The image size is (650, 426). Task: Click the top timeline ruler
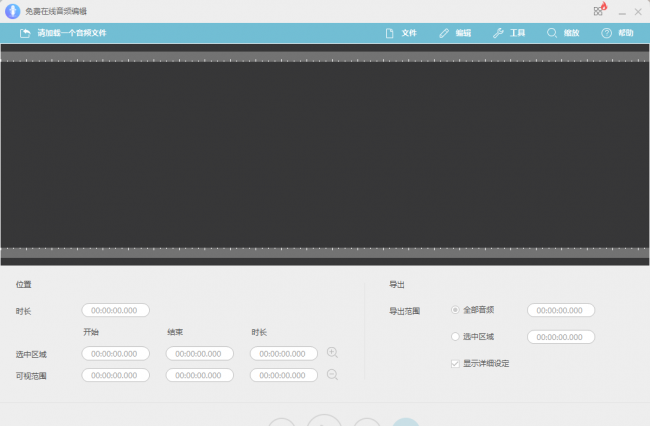pyautogui.click(x=325, y=57)
